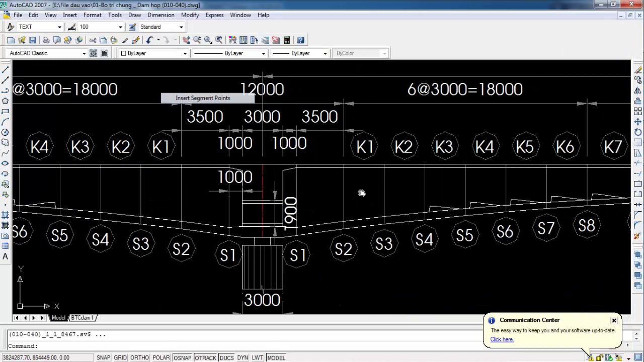Image resolution: width=644 pixels, height=362 pixels.
Task: Click the Plot (print) icon
Action: pyautogui.click(x=46, y=40)
